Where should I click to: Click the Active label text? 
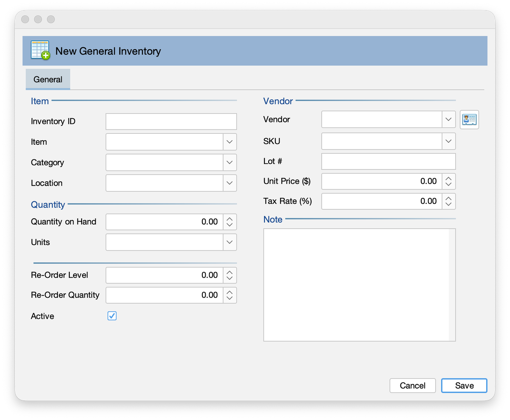click(42, 316)
